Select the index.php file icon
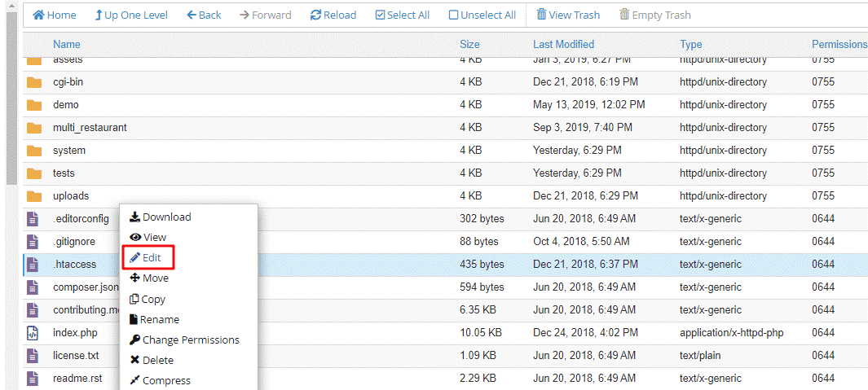Image resolution: width=868 pixels, height=390 pixels. tap(33, 333)
